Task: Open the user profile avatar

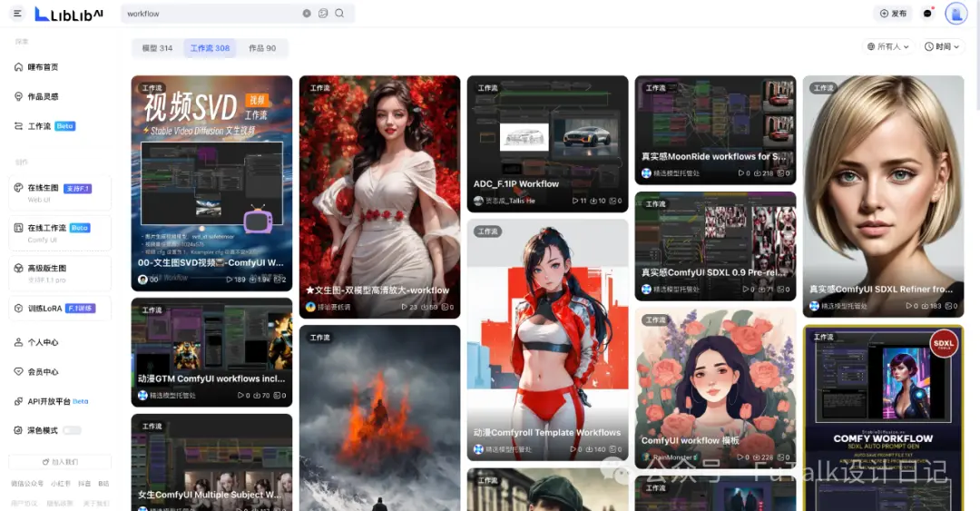Action: coord(955,13)
